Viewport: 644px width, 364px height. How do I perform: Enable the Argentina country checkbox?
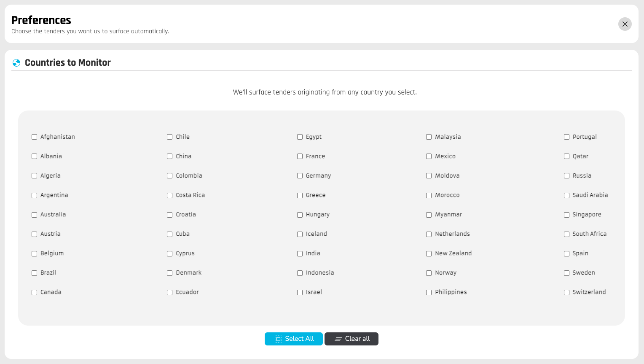click(35, 195)
